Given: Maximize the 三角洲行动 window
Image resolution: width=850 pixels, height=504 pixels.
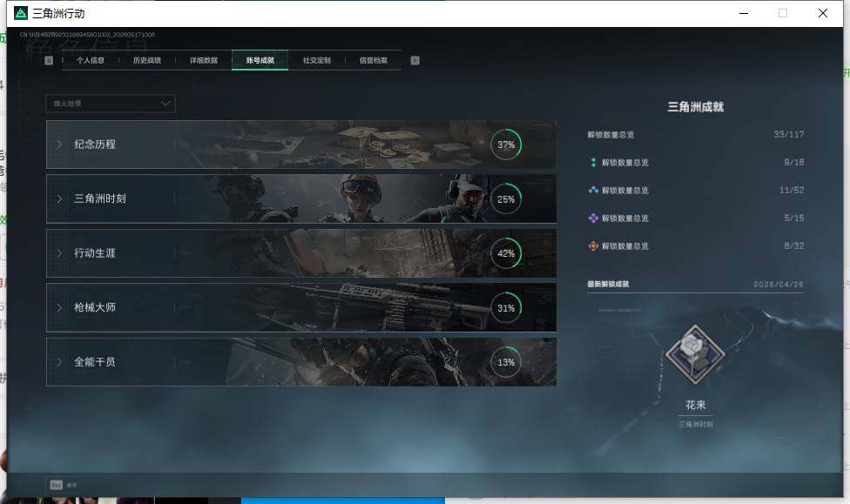Looking at the screenshot, I should tap(783, 13).
